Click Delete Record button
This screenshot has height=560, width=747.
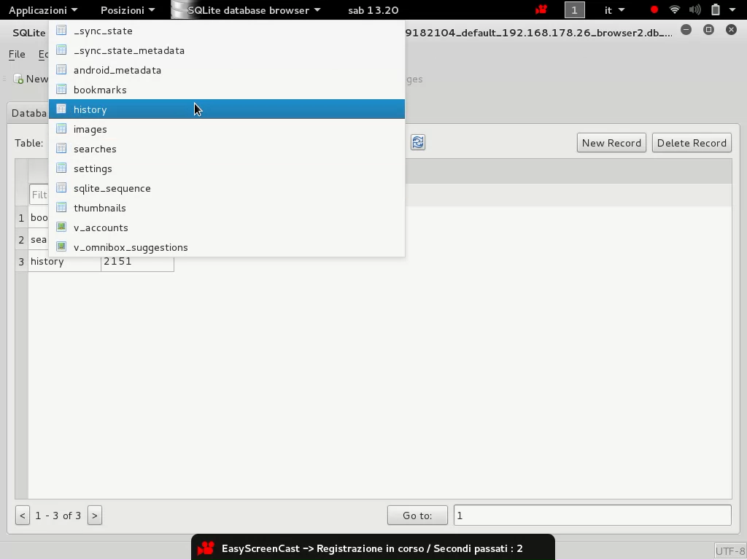click(x=692, y=143)
